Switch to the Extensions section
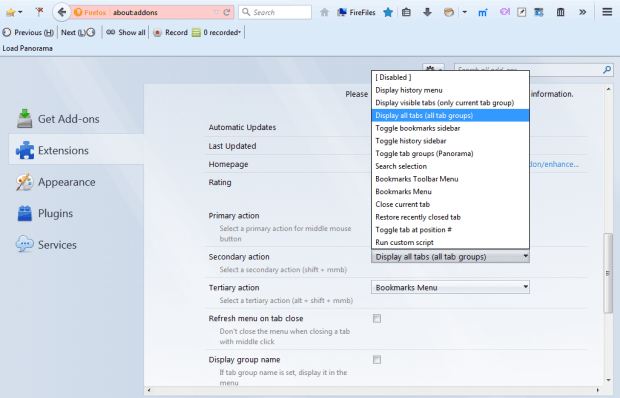The height and width of the screenshot is (398, 620). (76, 150)
